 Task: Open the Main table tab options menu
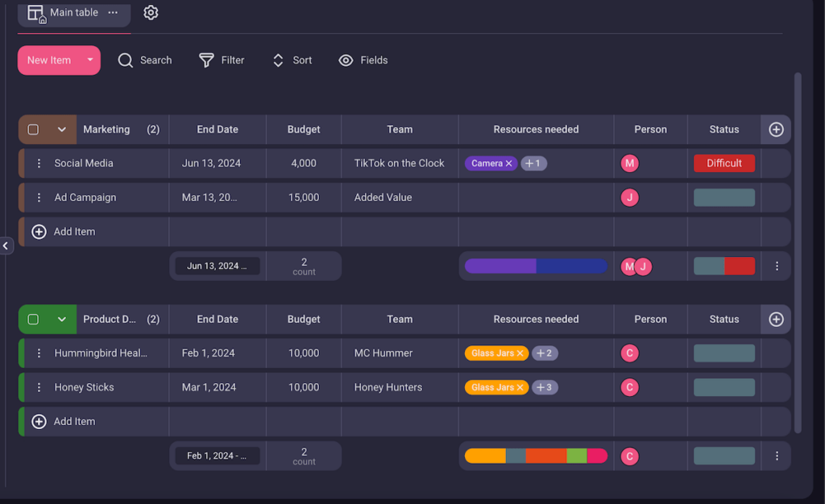click(113, 12)
